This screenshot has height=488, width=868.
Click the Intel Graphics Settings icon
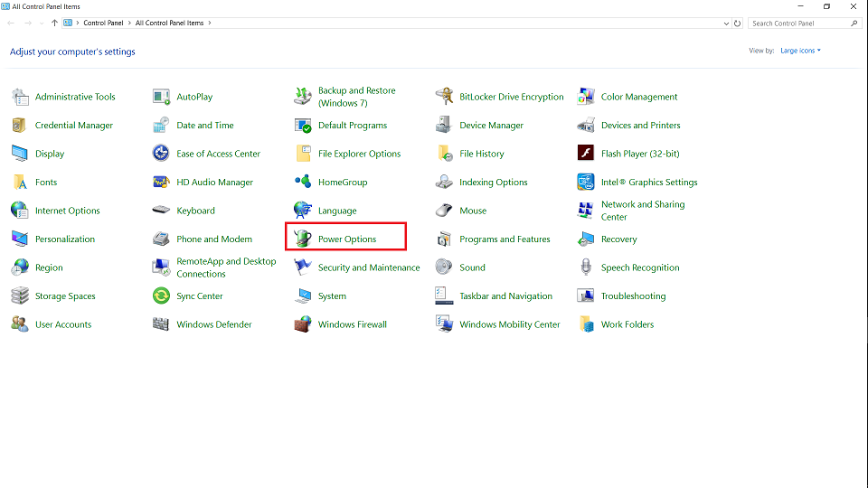click(x=586, y=182)
